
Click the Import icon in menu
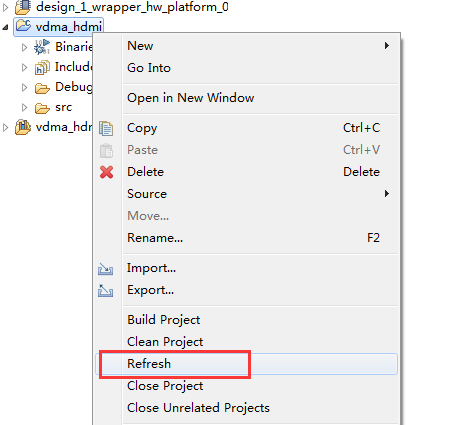[105, 269]
